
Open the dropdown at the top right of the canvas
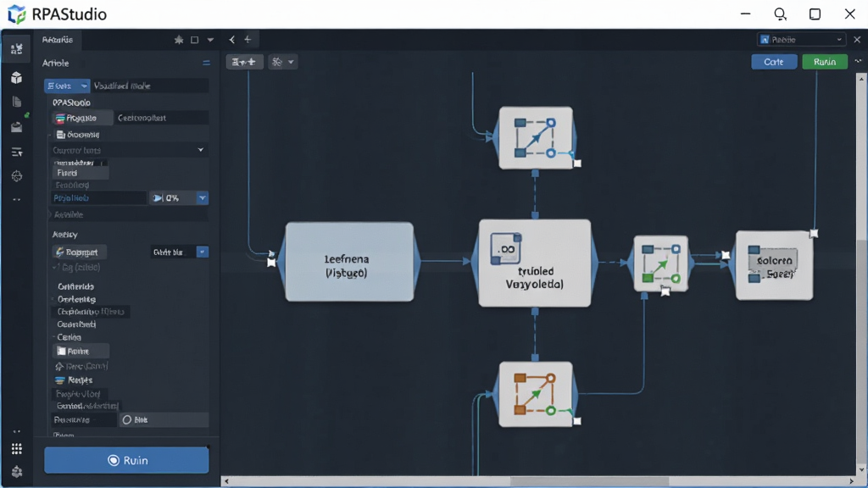coord(801,40)
